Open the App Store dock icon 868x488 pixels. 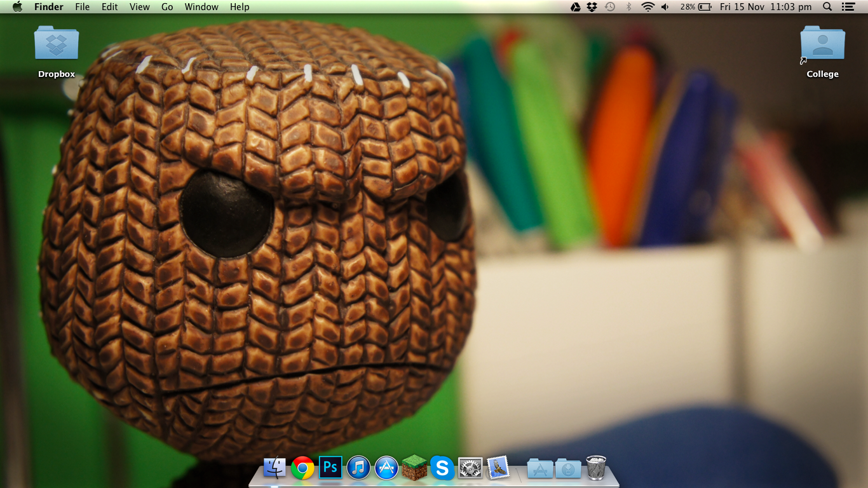[x=386, y=468]
